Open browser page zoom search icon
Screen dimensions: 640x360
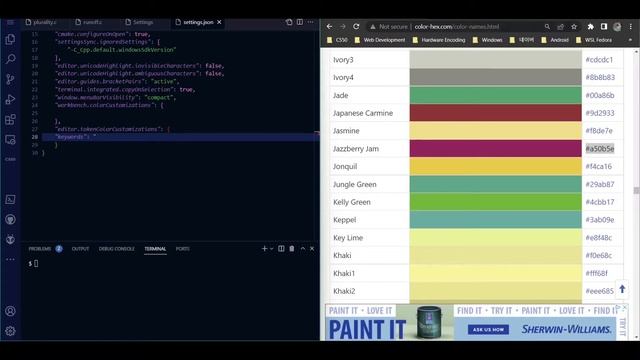pos(547,27)
